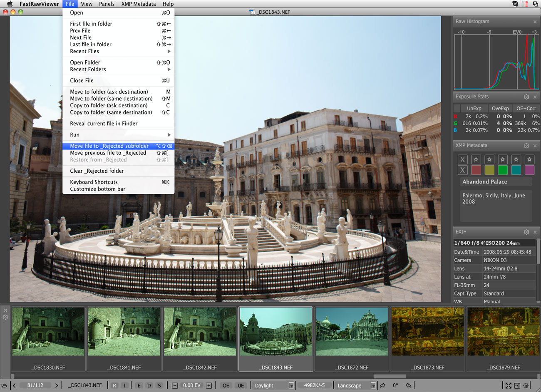The width and height of the screenshot is (541, 392).
Task: Click the rotate clockwise arrow in bottom bar
Action: [382, 385]
